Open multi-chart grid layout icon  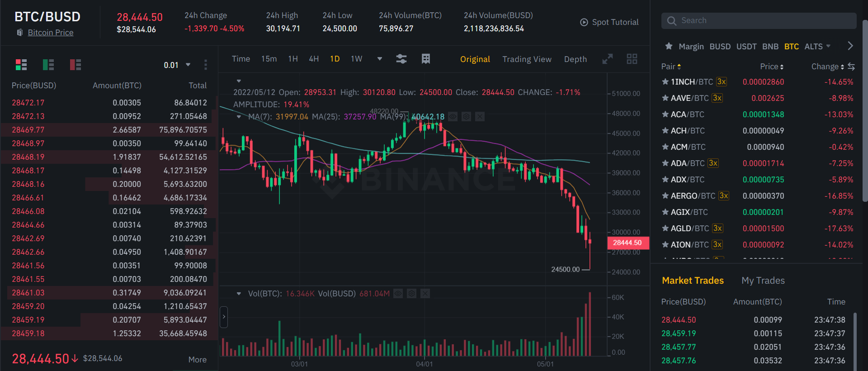pos(632,59)
